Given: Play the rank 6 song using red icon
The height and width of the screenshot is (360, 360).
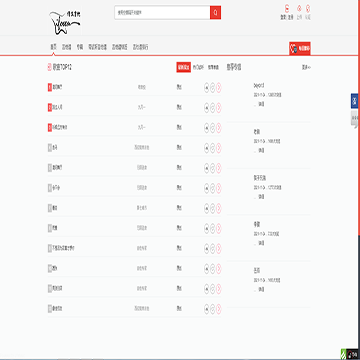Looking at the screenshot, I should (x=219, y=188).
